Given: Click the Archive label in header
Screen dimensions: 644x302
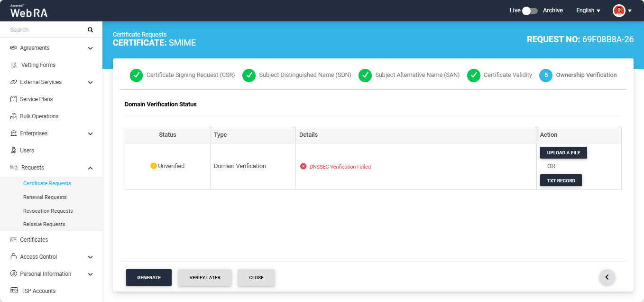Looking at the screenshot, I should point(553,10).
